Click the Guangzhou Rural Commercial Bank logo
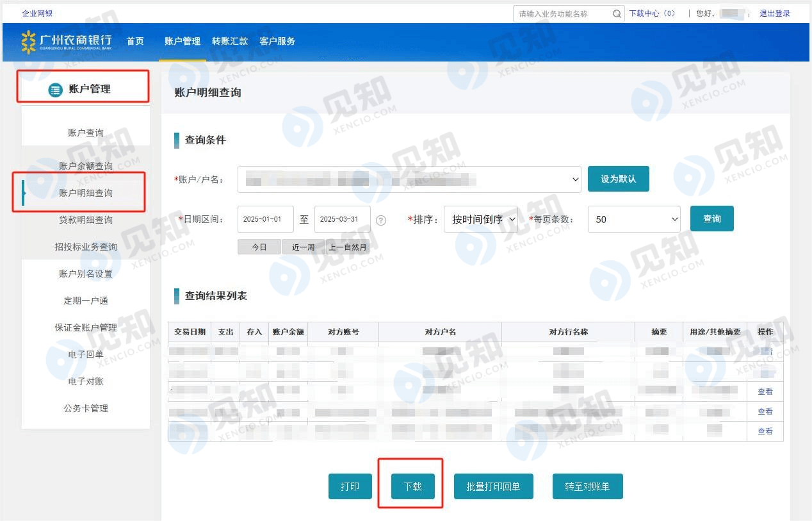 [67, 42]
